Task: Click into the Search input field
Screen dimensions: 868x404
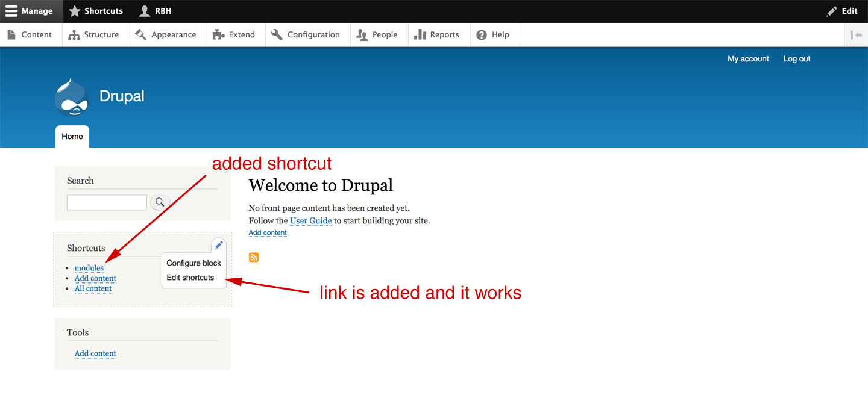Action: (107, 202)
